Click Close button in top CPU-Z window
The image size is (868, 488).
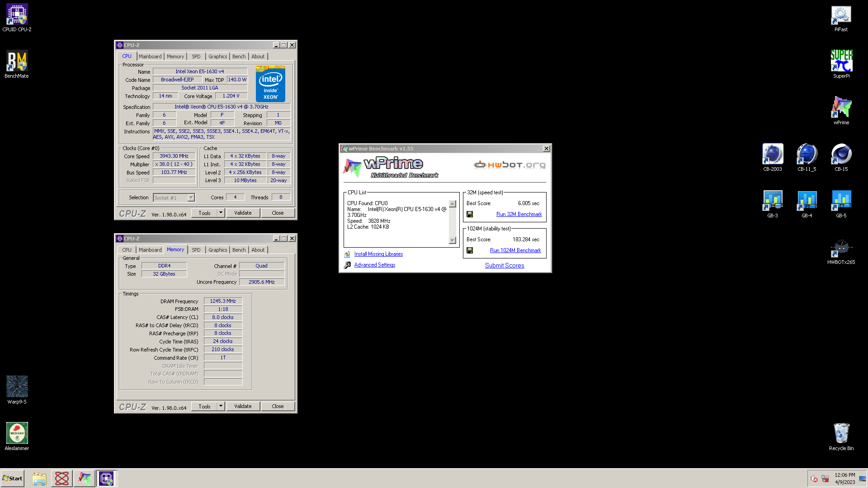pos(278,213)
